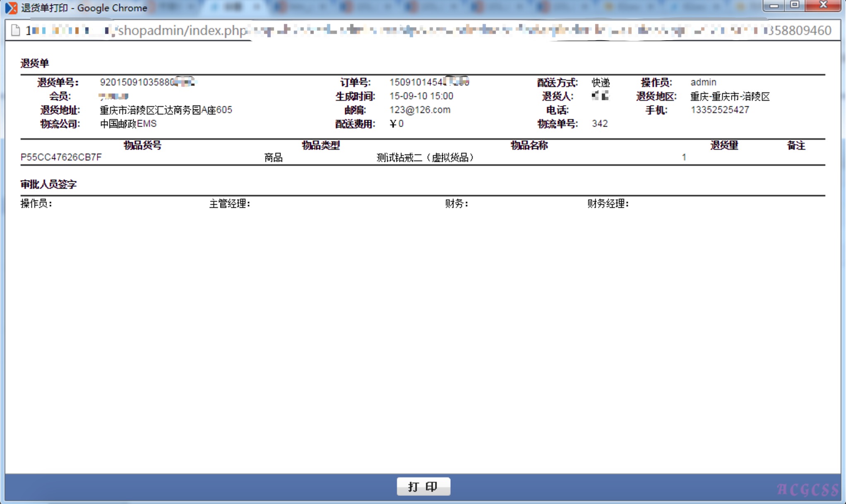Click the app icon in title bar
This screenshot has height=504, width=846.
tap(11, 8)
